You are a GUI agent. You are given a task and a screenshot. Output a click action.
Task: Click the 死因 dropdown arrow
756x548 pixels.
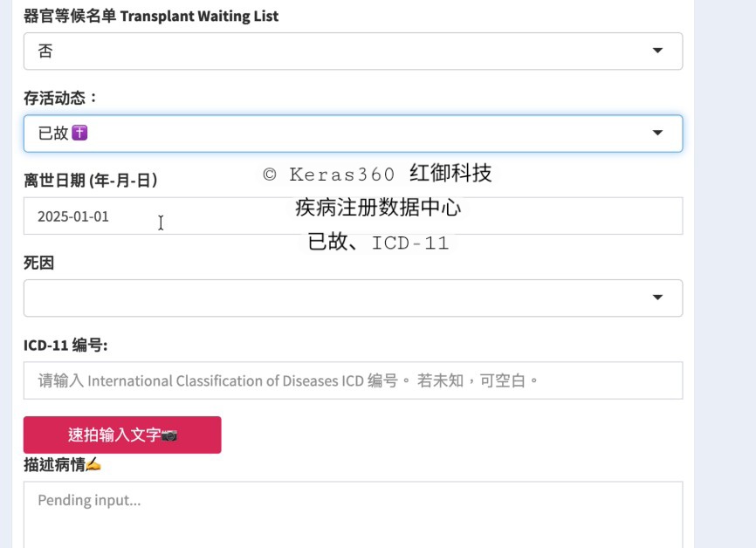657,298
